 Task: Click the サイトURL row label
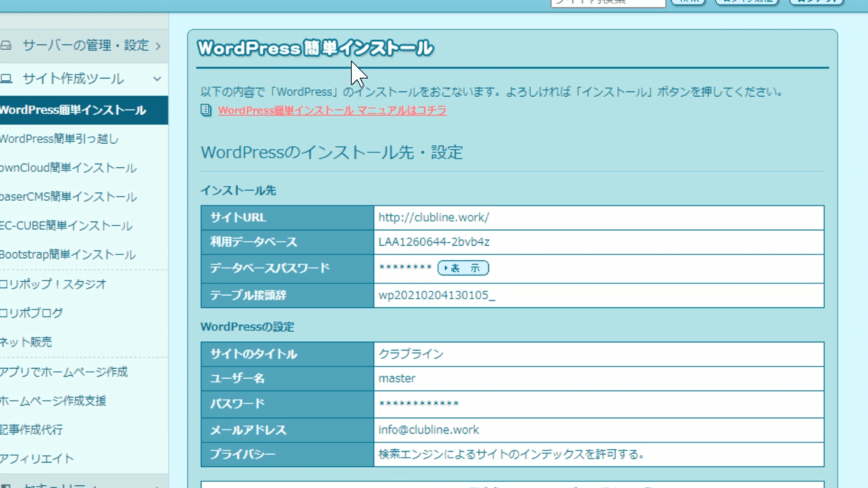point(239,217)
